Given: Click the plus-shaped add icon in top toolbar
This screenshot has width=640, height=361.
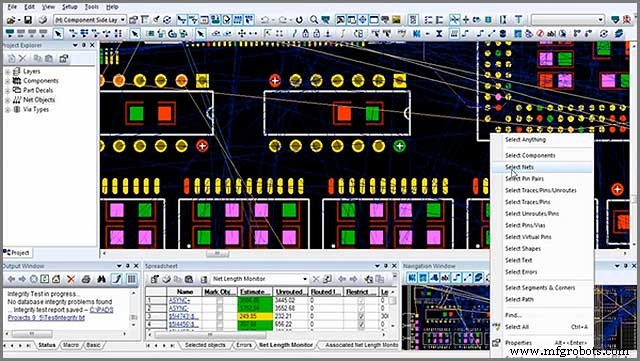Looking at the screenshot, I should pyautogui.click(x=465, y=19).
